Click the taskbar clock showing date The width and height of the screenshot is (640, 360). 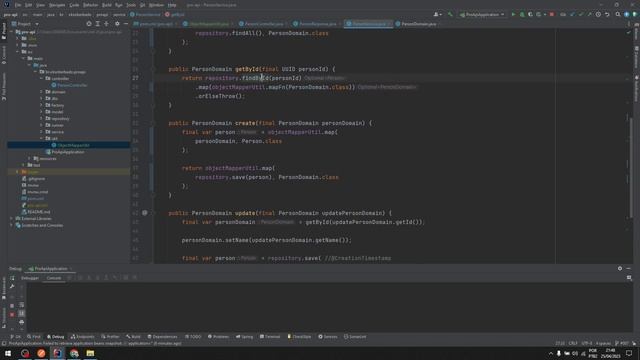tap(610, 353)
